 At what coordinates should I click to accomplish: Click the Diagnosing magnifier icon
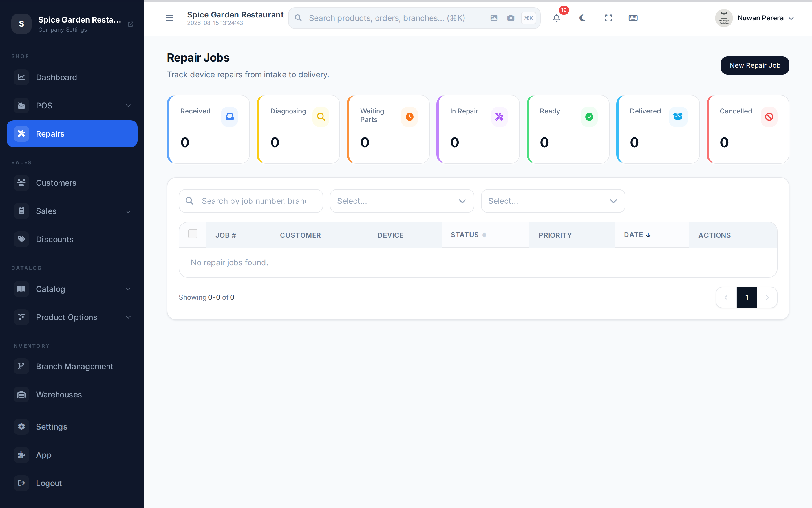(x=321, y=117)
